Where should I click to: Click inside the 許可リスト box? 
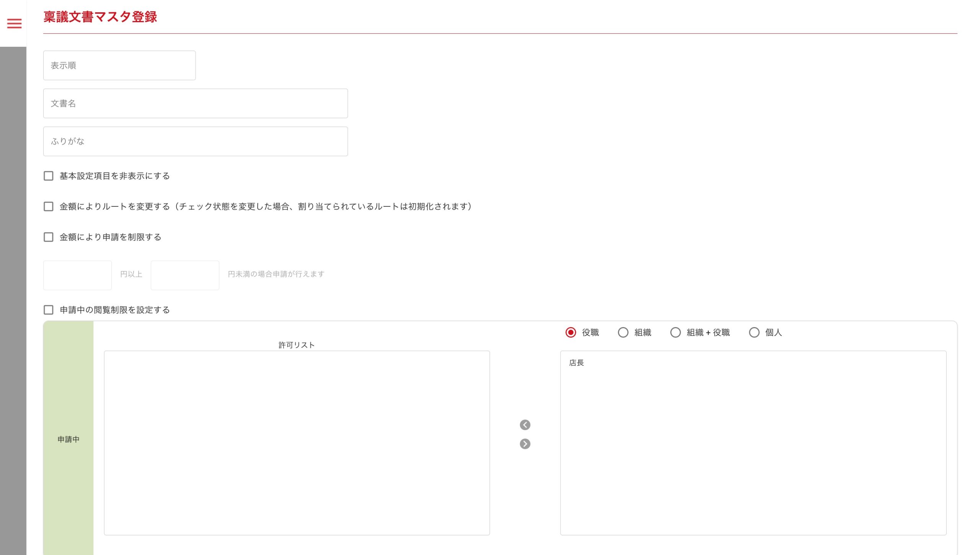(297, 443)
